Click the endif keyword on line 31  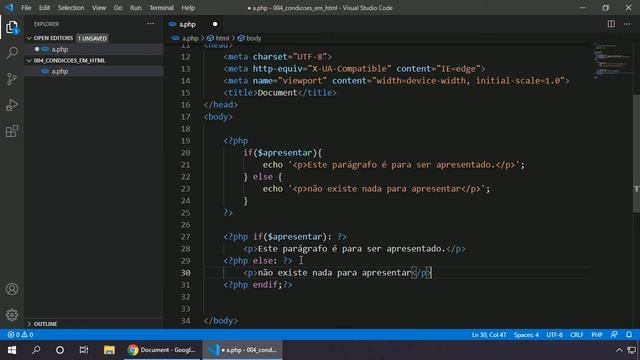[x=265, y=284]
